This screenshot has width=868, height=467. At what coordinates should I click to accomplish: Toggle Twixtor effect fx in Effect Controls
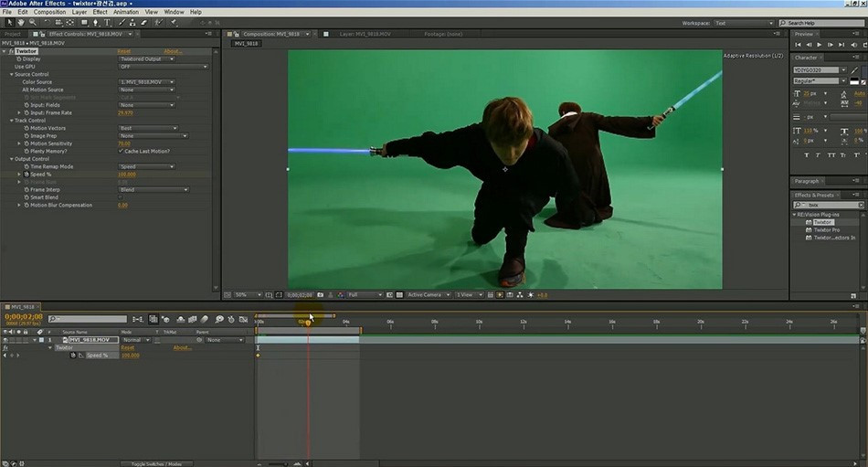pyautogui.click(x=11, y=51)
